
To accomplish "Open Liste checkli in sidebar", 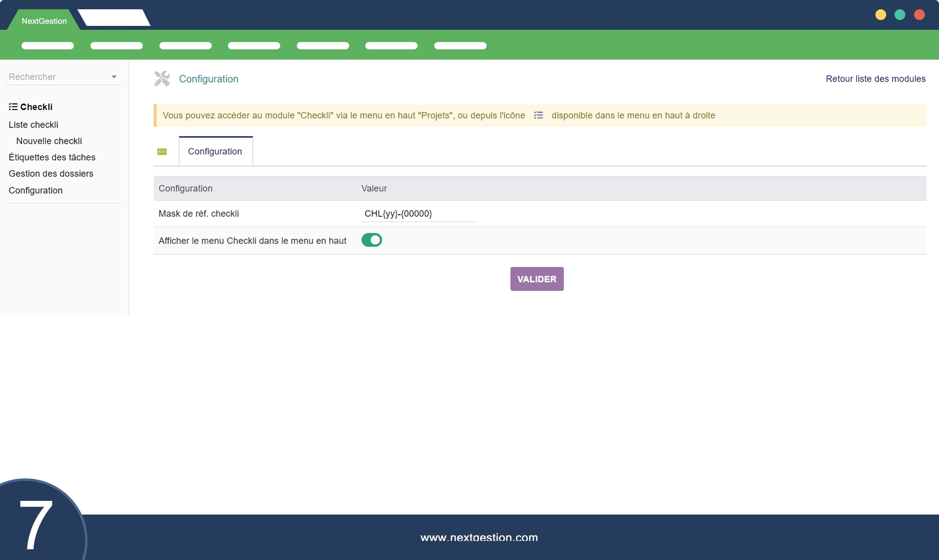I will [33, 125].
